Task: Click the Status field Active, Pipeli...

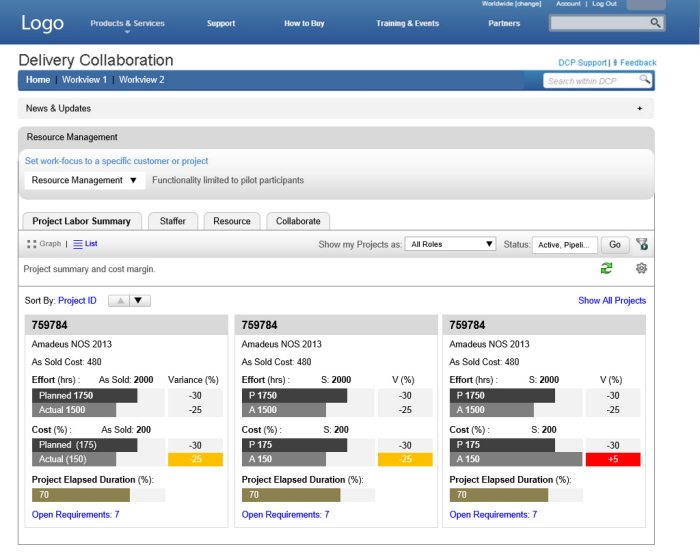Action: [x=564, y=245]
